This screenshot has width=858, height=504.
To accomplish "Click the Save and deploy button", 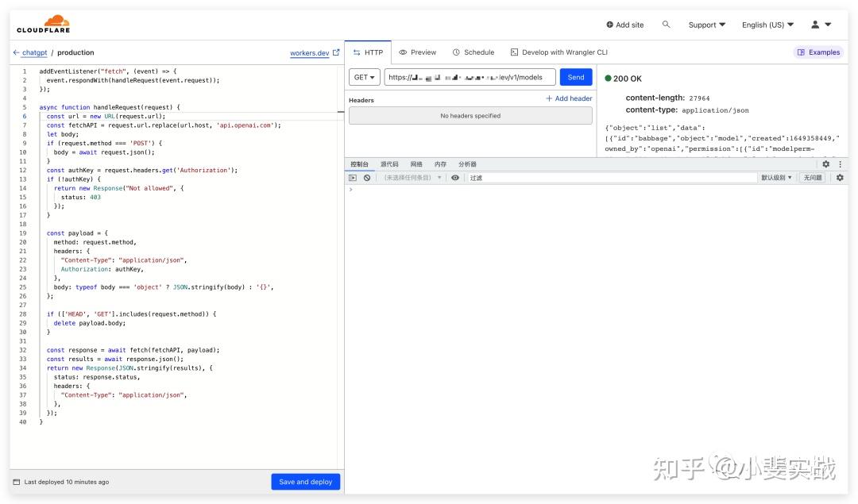I will pyautogui.click(x=306, y=482).
